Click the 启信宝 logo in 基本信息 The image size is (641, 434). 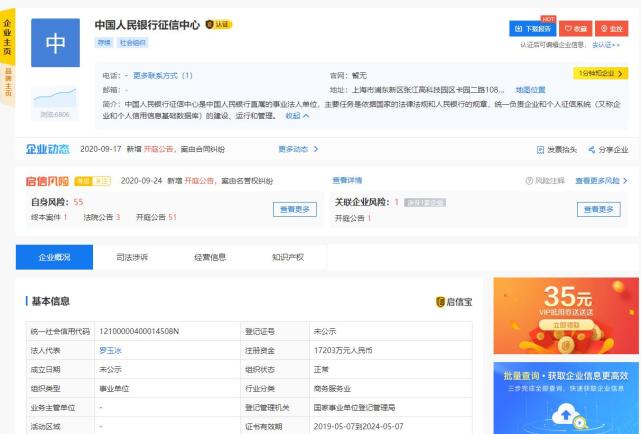(454, 302)
